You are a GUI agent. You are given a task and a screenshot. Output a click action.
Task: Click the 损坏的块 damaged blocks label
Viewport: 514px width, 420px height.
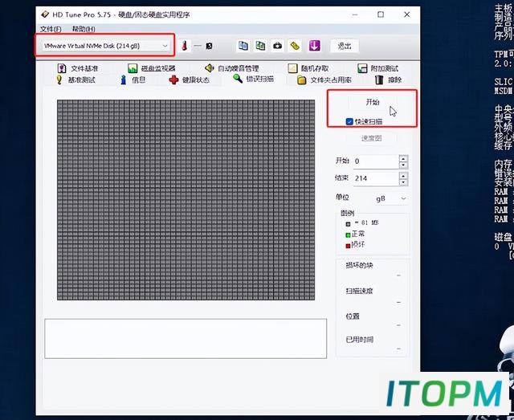359,265
